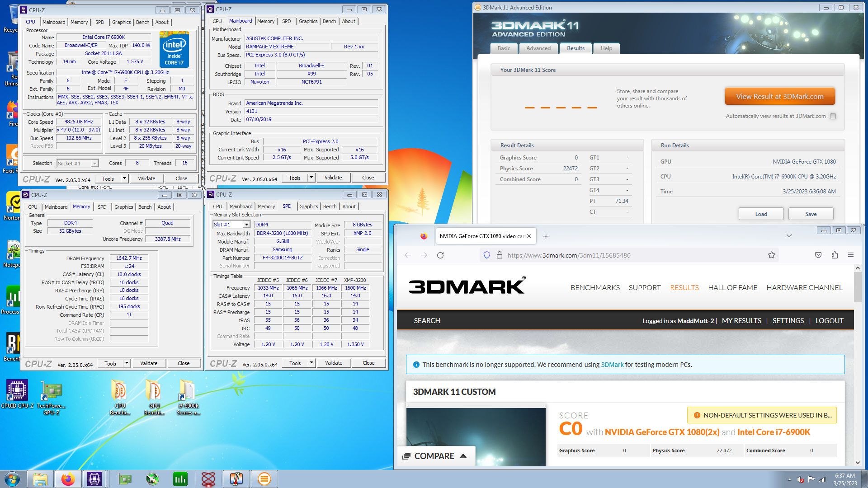This screenshot has width=868, height=488.
Task: Click Load button in 3DMark 11
Action: (x=761, y=214)
